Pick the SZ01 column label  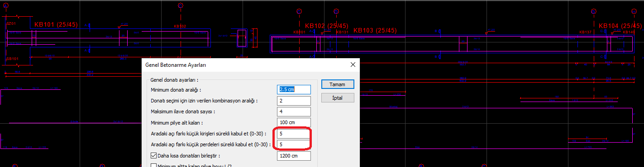point(11,23)
